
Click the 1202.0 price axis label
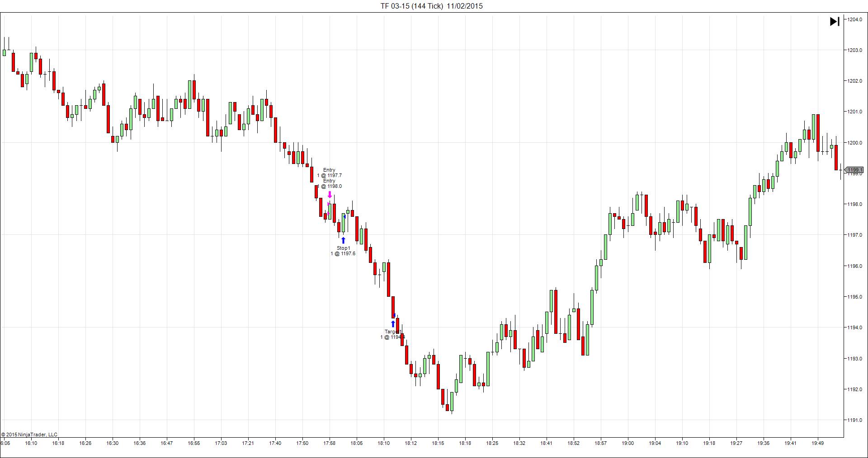pos(854,81)
